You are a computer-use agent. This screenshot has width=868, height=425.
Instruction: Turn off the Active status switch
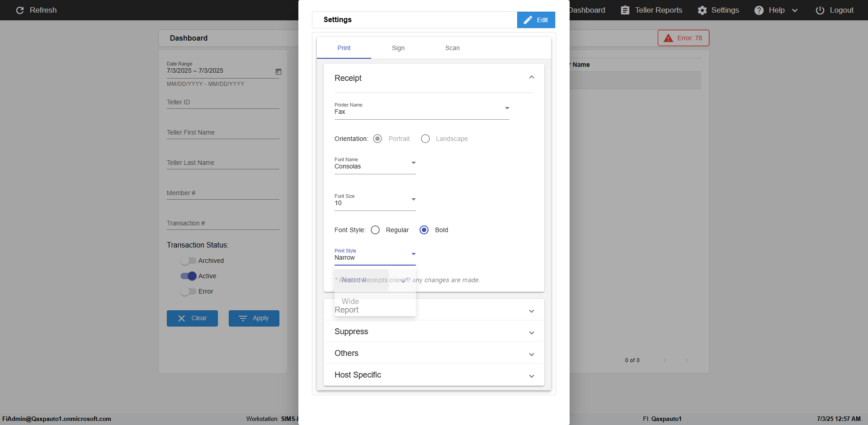pos(188,276)
